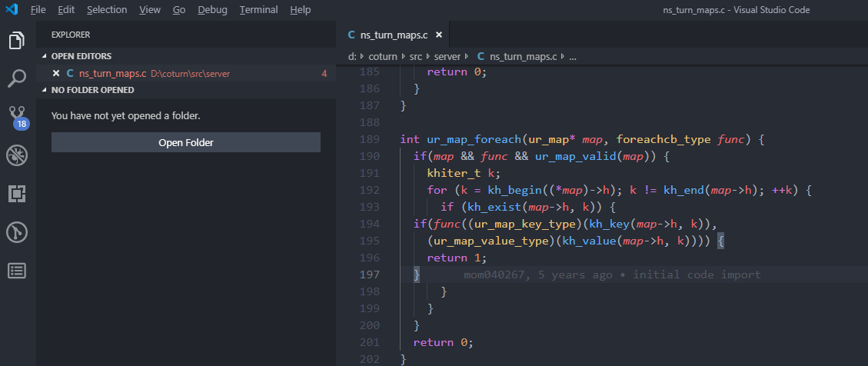Screen dimensions: 868x366
Task: Click C file icon in Open Editors row
Action: [70, 73]
